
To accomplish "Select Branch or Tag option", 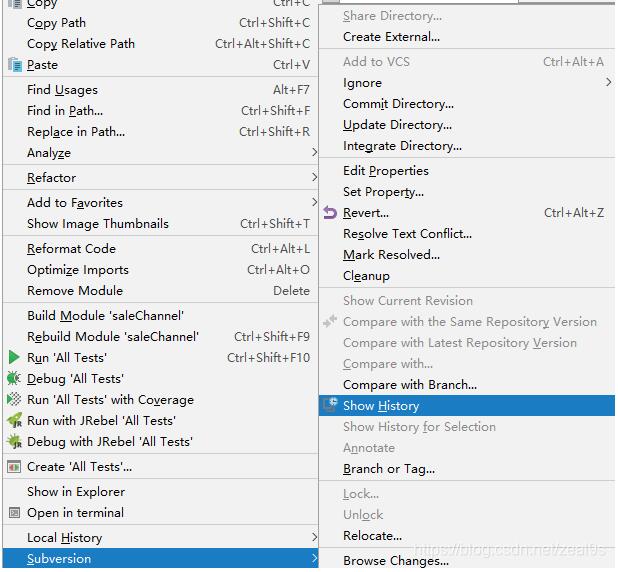I will pyautogui.click(x=388, y=469).
